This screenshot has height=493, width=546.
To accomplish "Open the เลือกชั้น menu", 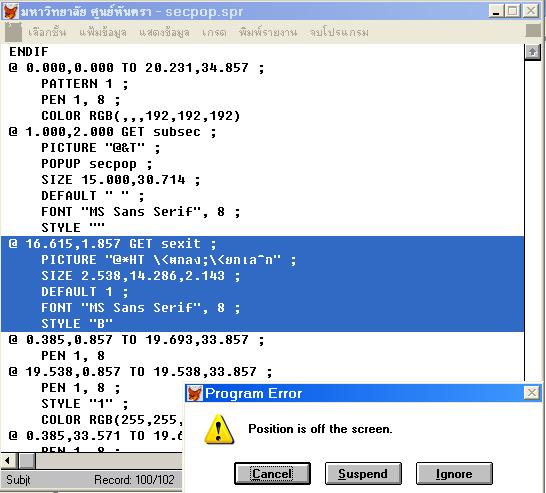I will (x=47, y=32).
